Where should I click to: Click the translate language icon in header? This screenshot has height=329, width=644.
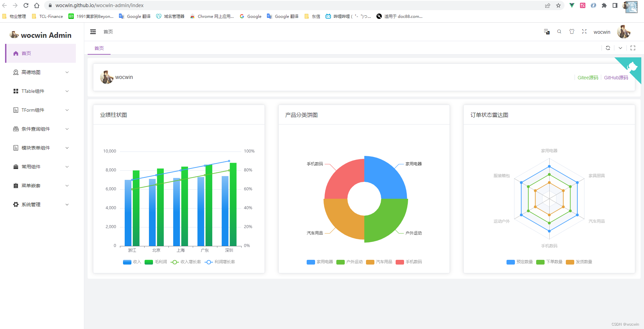tap(547, 32)
